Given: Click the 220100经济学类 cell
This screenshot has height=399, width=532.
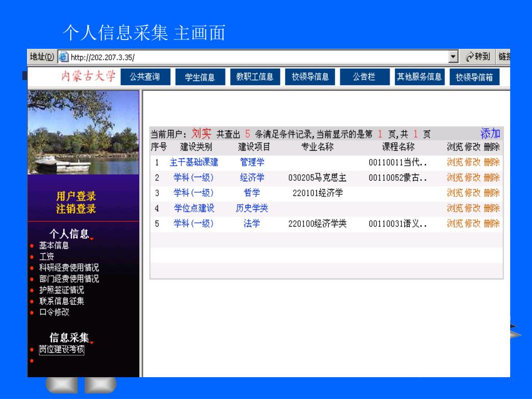Looking at the screenshot, I should (317, 223).
